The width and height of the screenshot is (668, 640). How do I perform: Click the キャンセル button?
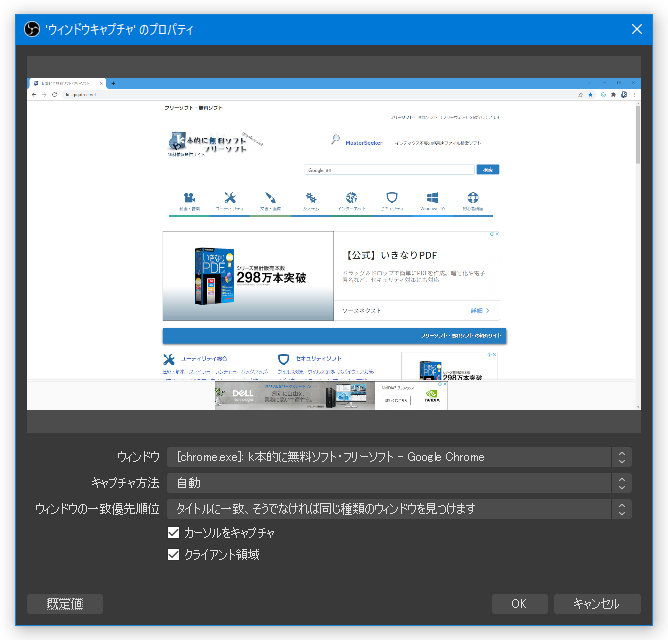click(597, 604)
